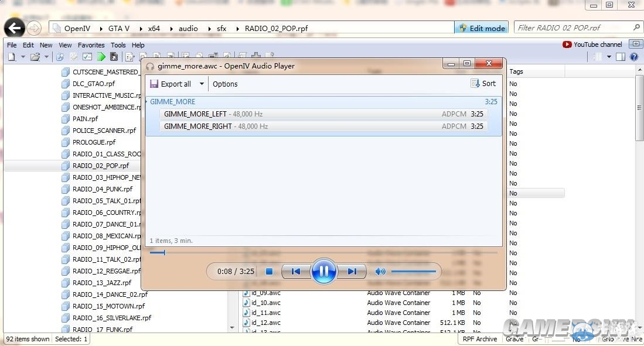Skip to the previous track
Image resolution: width=644 pixels, height=346 pixels.
[296, 271]
